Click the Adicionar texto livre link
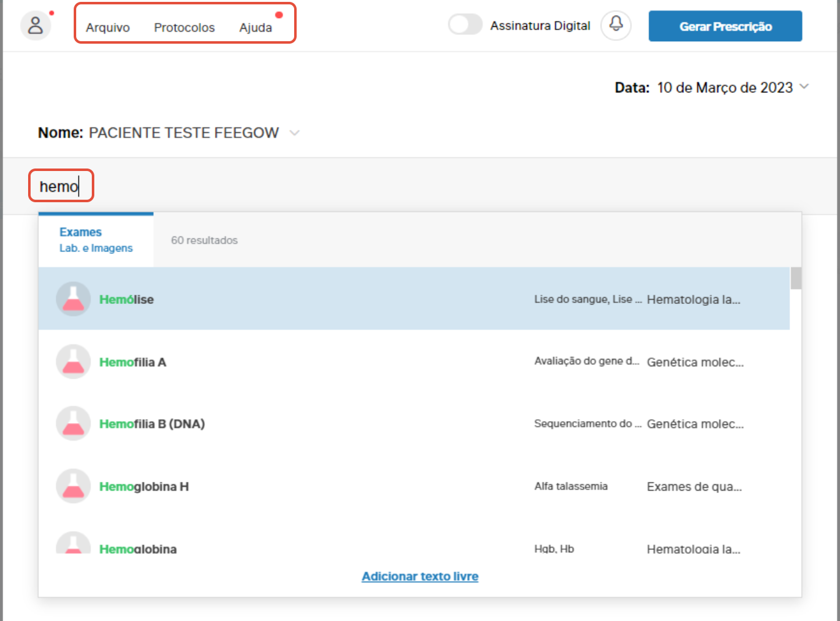 tap(420, 576)
